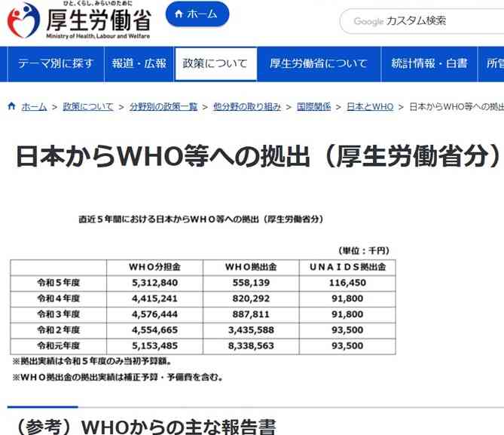Navigate to 他分野の取り組み breadcrumb
Screen dimensions: 504x435
coord(247,107)
